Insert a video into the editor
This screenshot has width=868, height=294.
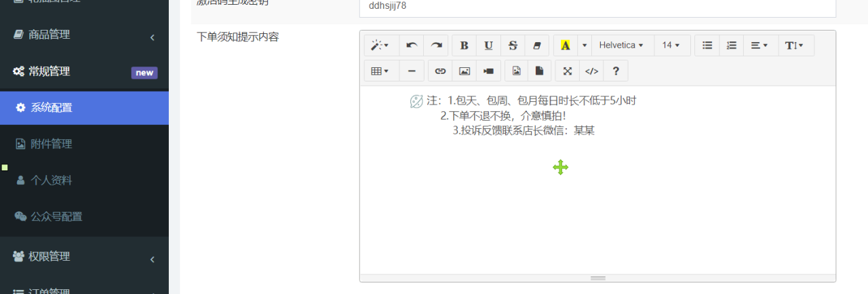pyautogui.click(x=488, y=71)
